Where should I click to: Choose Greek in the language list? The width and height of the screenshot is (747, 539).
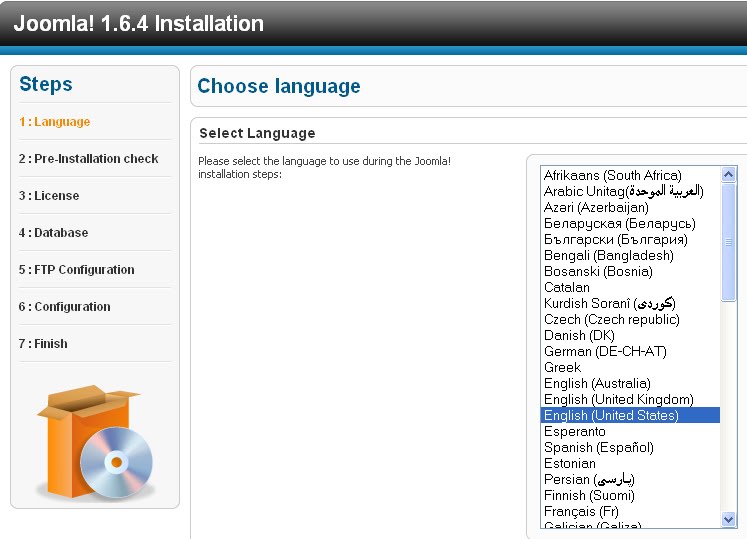pyautogui.click(x=630, y=367)
